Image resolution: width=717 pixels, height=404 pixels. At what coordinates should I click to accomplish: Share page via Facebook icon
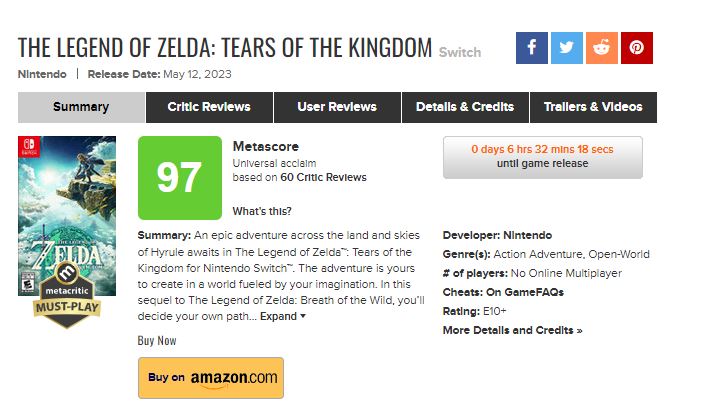pos(531,48)
